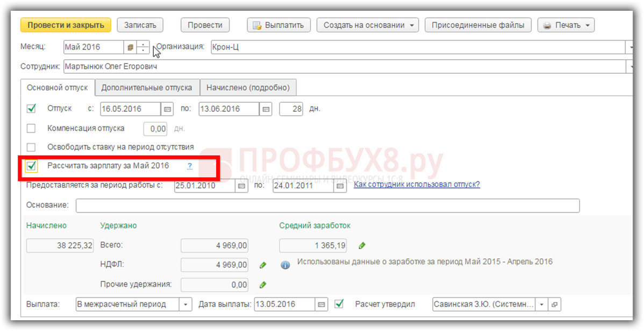Open calendar for work period end 24.01.2011
The image size is (644, 331).
point(340,186)
